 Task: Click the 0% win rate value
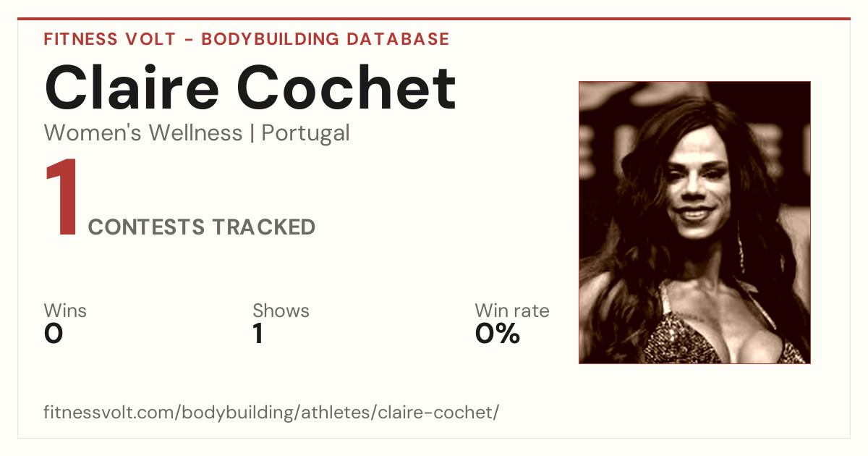click(x=498, y=334)
